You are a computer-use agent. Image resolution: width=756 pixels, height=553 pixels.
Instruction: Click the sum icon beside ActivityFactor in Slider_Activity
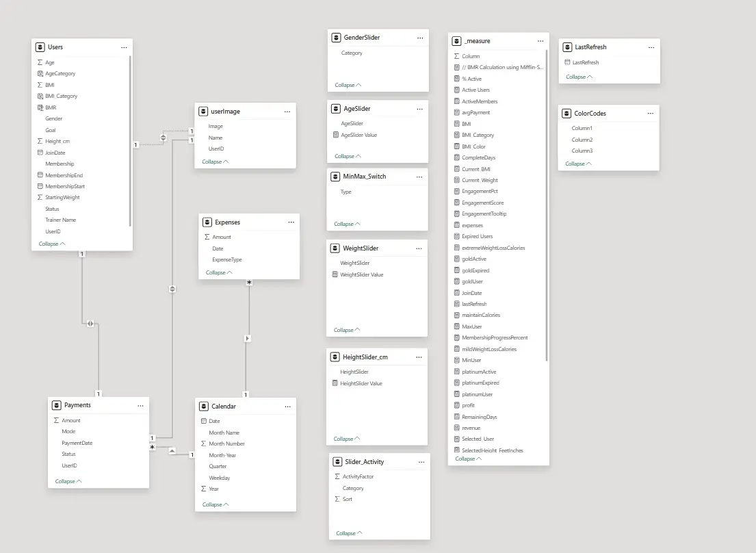[x=336, y=477]
